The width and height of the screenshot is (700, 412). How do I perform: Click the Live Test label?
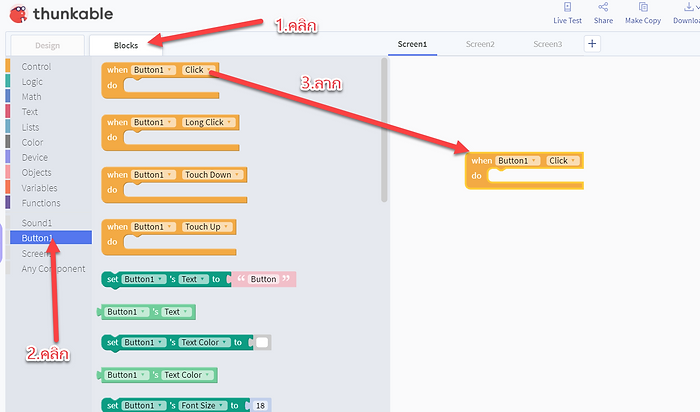tap(567, 21)
